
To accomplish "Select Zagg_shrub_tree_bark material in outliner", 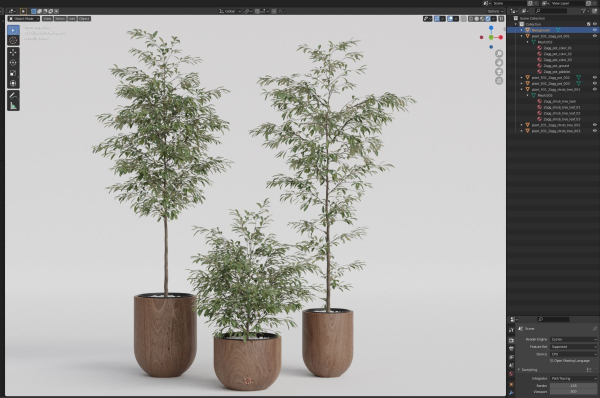I will (x=560, y=101).
